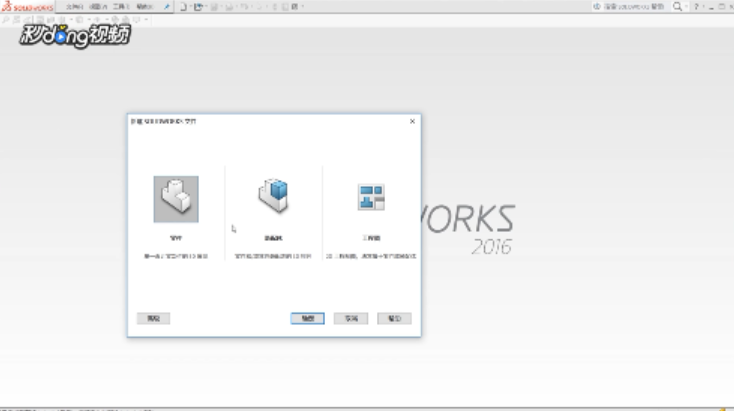Expand the New document dropdown arrow
The image size is (734, 411).
pyautogui.click(x=191, y=7)
